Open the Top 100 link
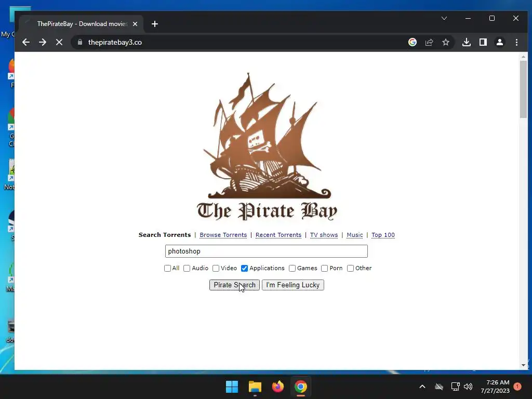This screenshot has width=532, height=399. pos(383,235)
